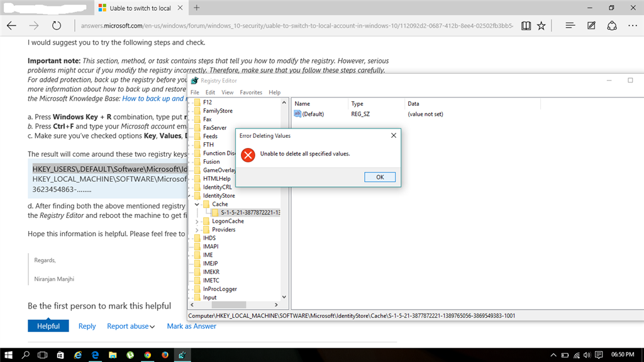Click the Helpful button

[x=48, y=326]
